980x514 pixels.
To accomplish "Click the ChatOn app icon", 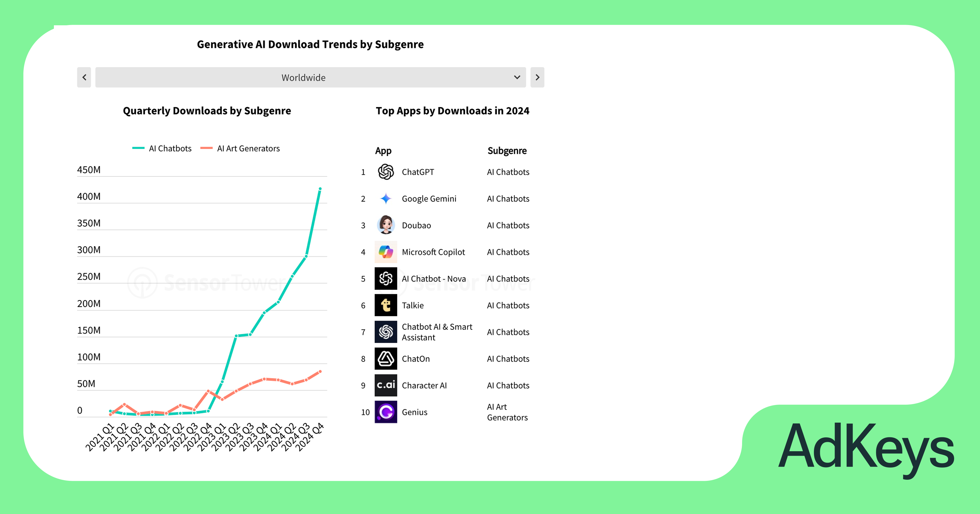I will (386, 358).
